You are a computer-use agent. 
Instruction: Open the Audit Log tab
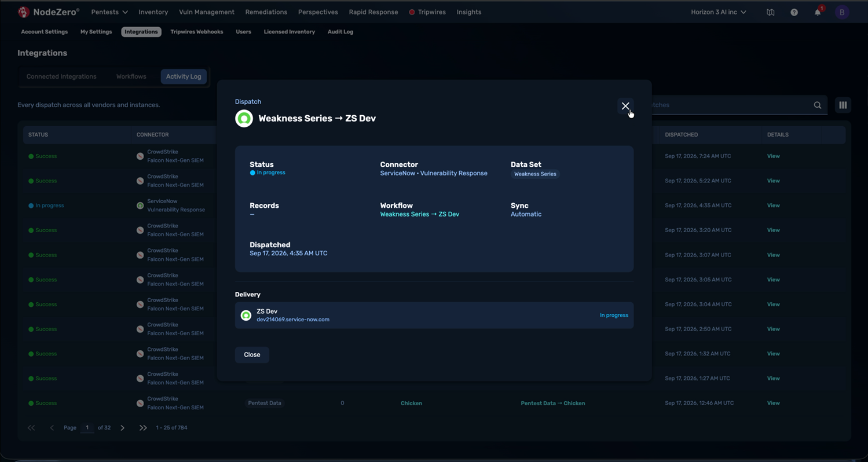click(340, 32)
